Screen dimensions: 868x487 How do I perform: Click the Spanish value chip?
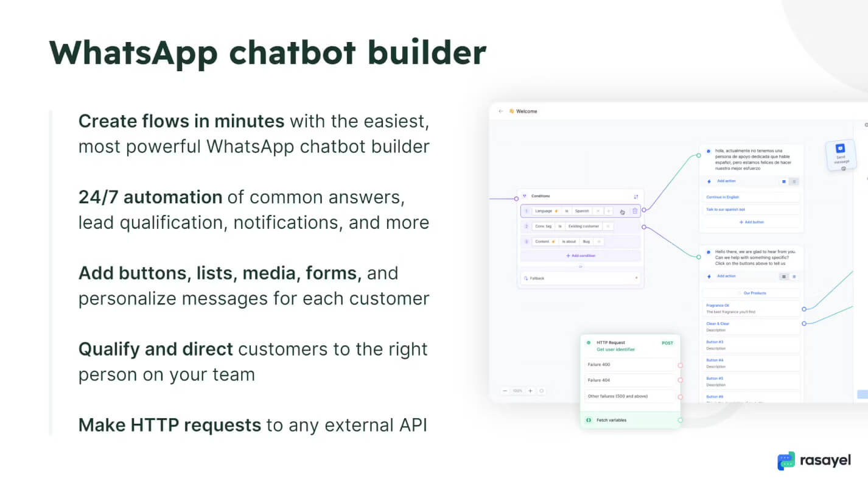583,211
